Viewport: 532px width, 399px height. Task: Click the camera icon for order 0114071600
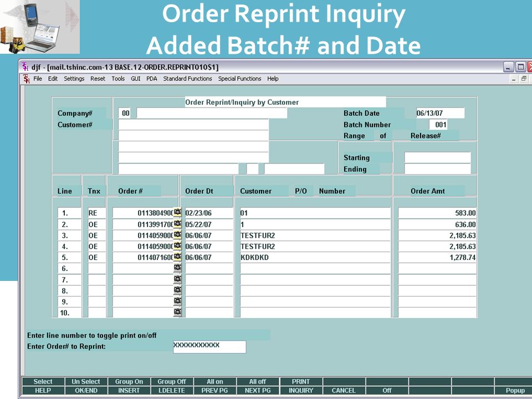[x=177, y=257]
